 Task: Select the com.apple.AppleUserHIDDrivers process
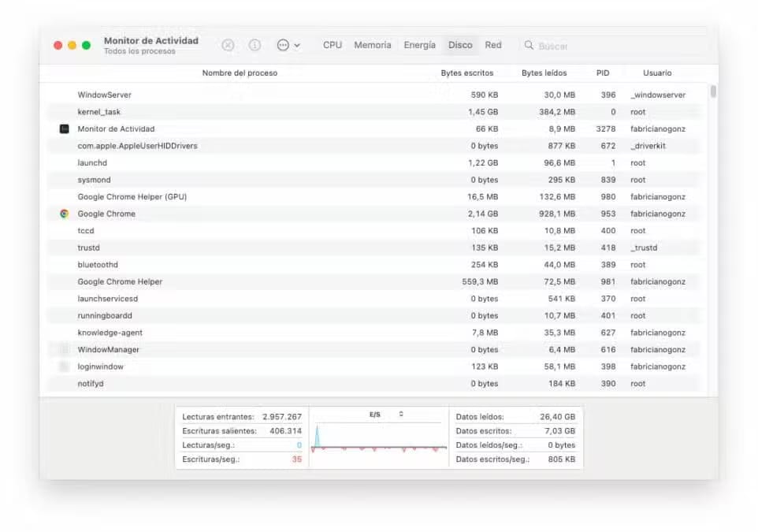374,146
